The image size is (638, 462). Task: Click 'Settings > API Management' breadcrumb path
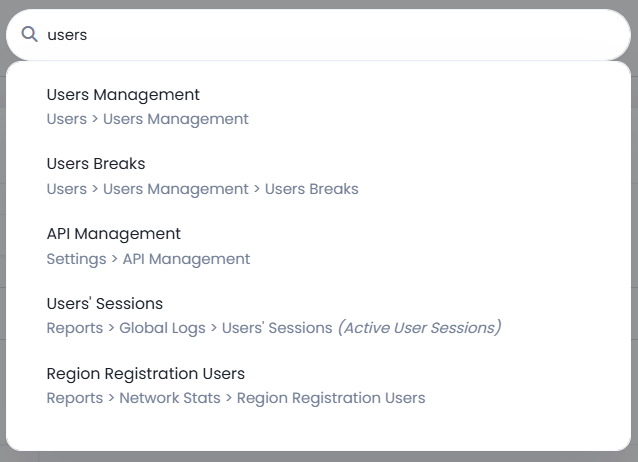[148, 259]
